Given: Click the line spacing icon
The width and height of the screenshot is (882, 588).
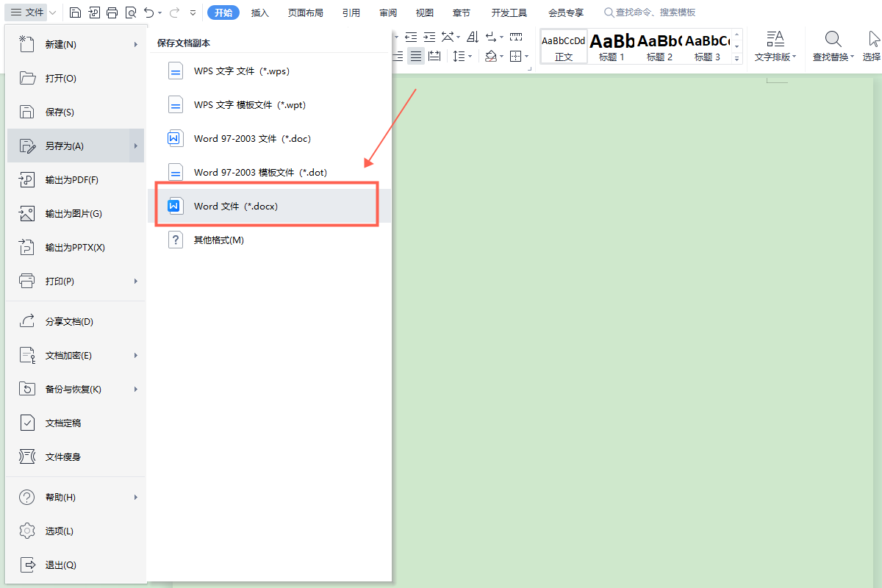Looking at the screenshot, I should [459, 57].
